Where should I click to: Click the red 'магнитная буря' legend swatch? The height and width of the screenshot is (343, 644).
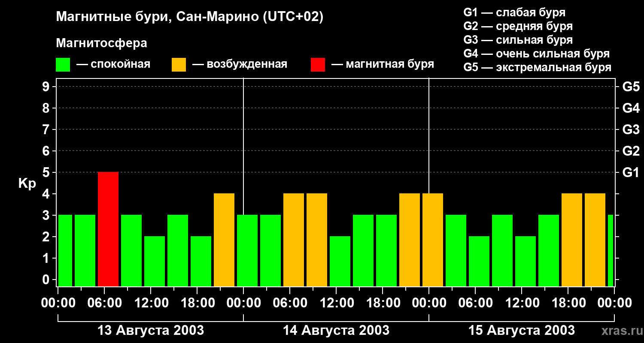pyautogui.click(x=318, y=65)
